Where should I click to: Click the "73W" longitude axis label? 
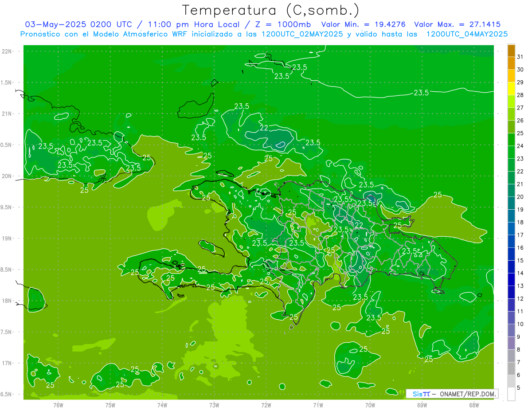[214, 405]
